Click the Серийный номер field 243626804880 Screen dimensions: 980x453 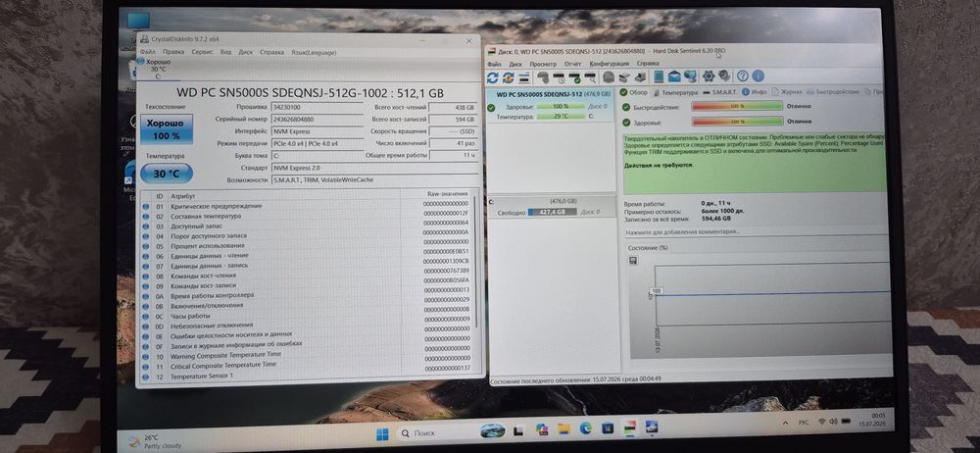coord(317,119)
